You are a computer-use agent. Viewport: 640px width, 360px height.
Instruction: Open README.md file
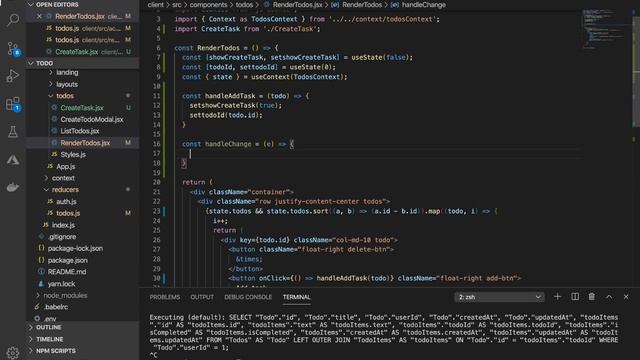(67, 272)
